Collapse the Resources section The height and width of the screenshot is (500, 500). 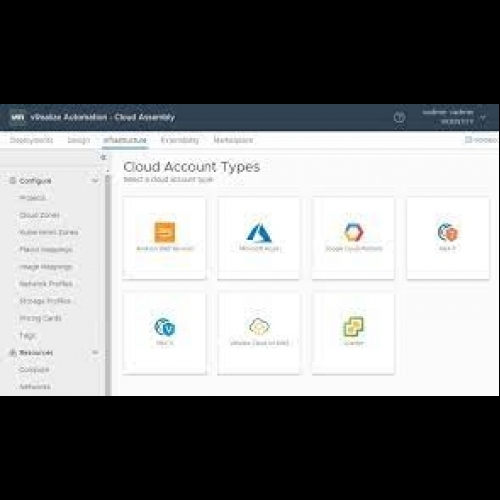point(95,352)
